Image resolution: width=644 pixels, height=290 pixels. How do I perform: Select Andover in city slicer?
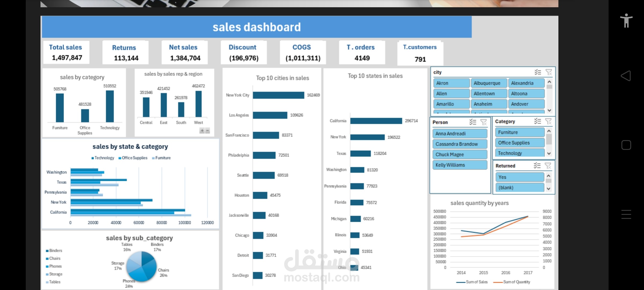(526, 104)
